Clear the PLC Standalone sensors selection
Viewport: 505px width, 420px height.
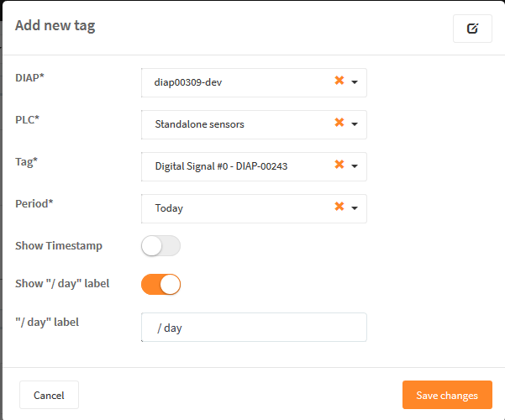[339, 123]
